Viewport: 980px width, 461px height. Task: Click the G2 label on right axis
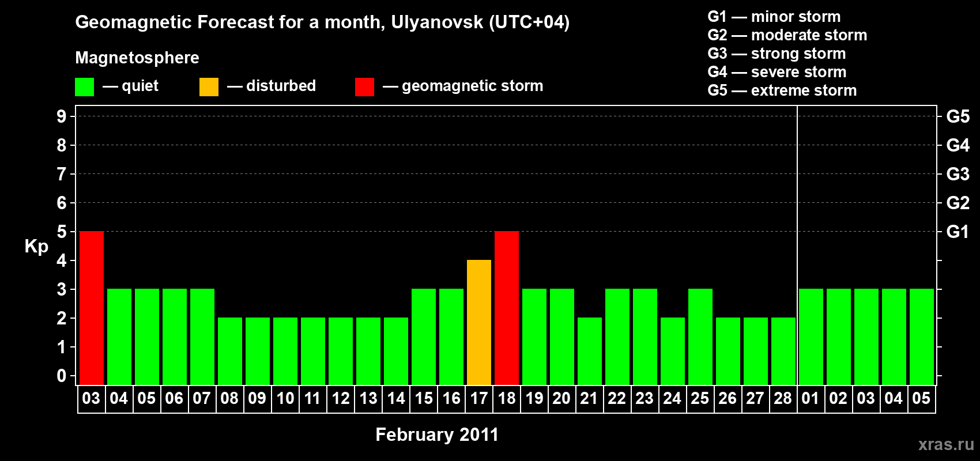coord(958,203)
